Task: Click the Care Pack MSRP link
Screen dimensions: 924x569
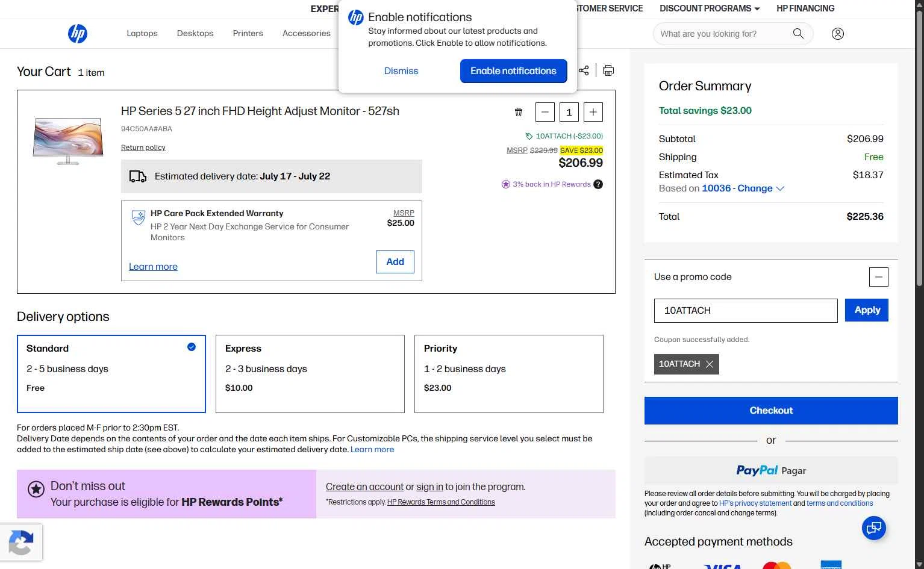Action: click(x=404, y=213)
